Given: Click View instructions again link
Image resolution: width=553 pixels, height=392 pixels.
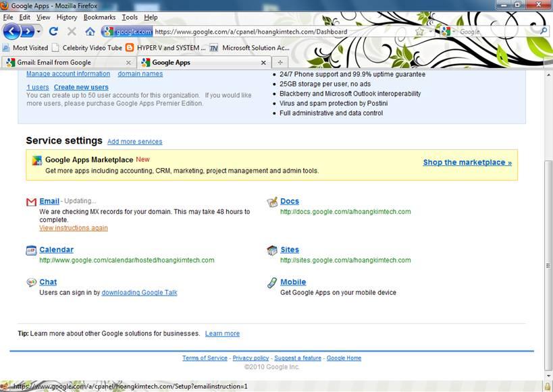Looking at the screenshot, I should pyautogui.click(x=74, y=228).
